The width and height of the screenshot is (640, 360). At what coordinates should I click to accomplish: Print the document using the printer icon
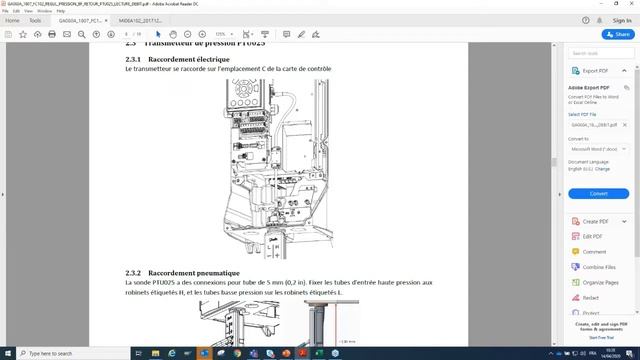coord(52,34)
